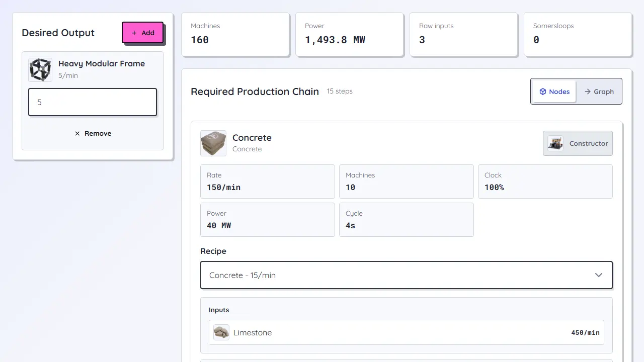The image size is (644, 362).
Task: Click the plus icon on Add button
Action: tap(134, 33)
